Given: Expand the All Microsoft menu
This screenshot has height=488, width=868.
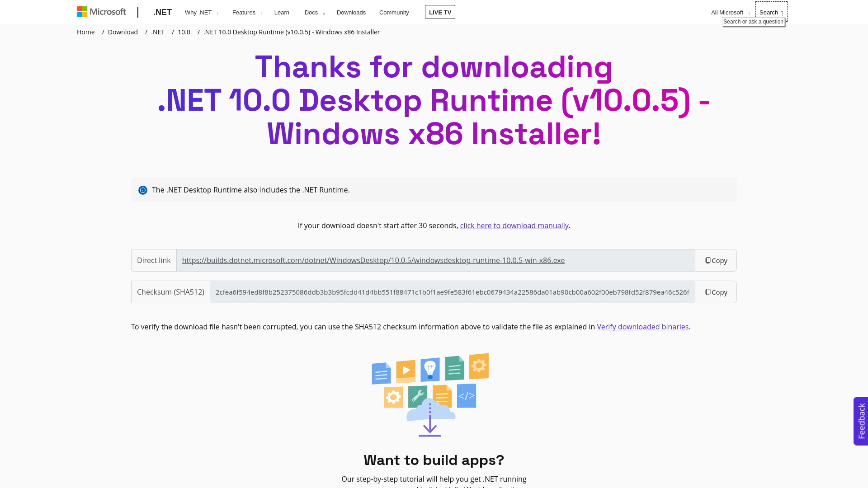Looking at the screenshot, I should [x=730, y=12].
